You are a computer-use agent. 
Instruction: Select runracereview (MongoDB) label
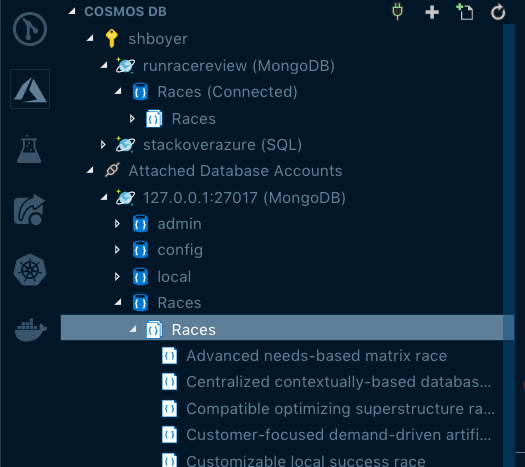coord(239,66)
